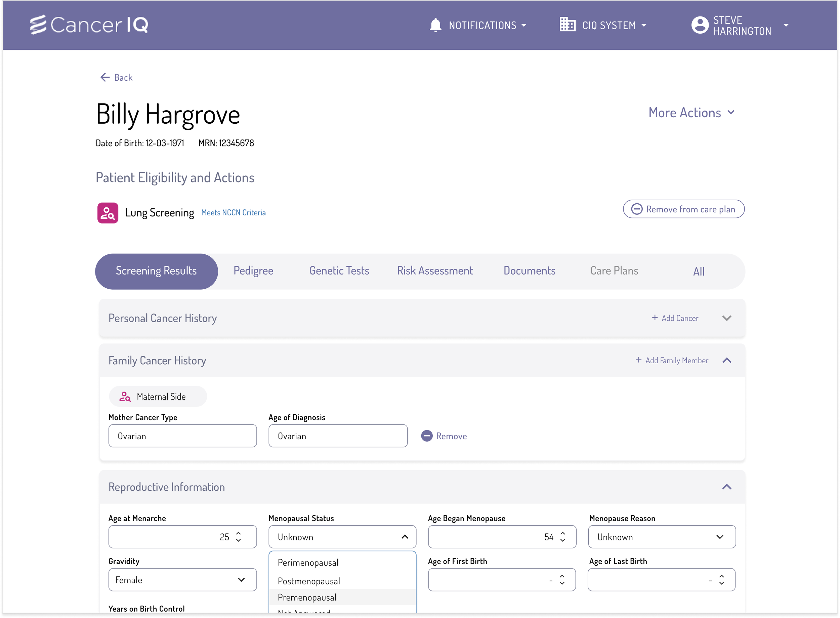Click the CancerIQ logo

[x=89, y=25]
